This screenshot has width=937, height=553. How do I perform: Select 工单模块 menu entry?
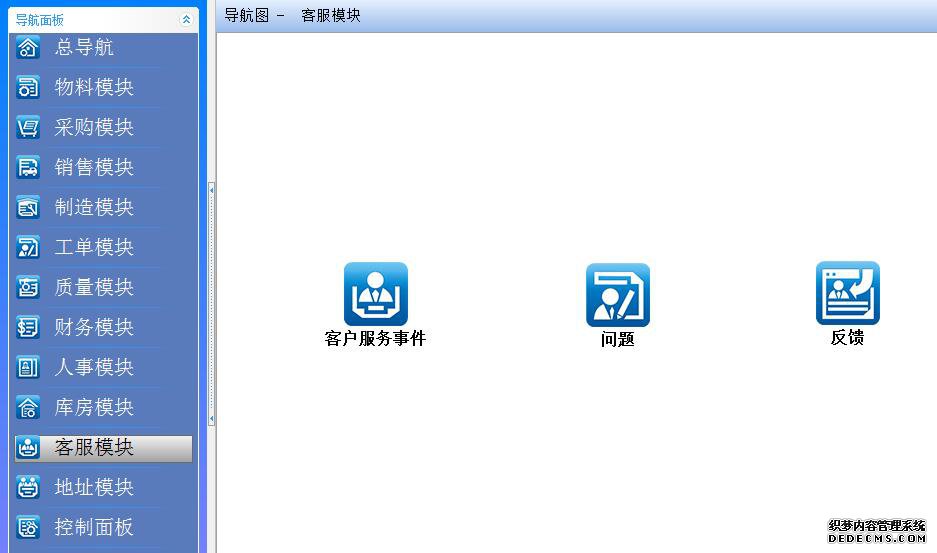pos(94,248)
